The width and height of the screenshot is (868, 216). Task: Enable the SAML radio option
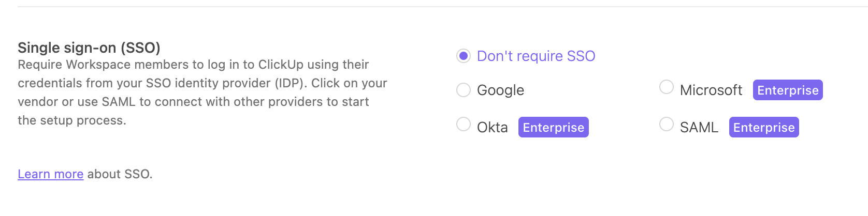pyautogui.click(x=667, y=124)
